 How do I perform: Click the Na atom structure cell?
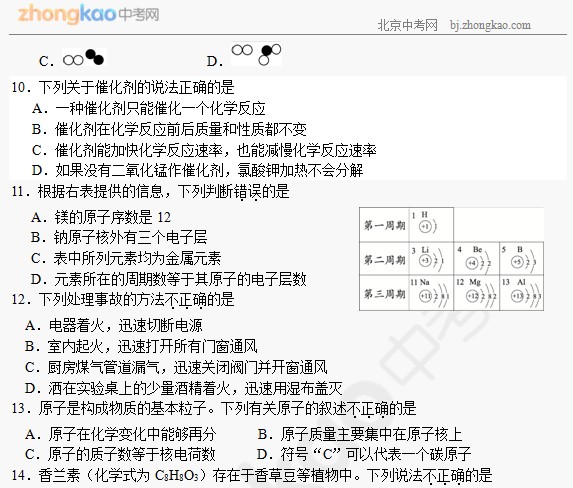(x=431, y=293)
